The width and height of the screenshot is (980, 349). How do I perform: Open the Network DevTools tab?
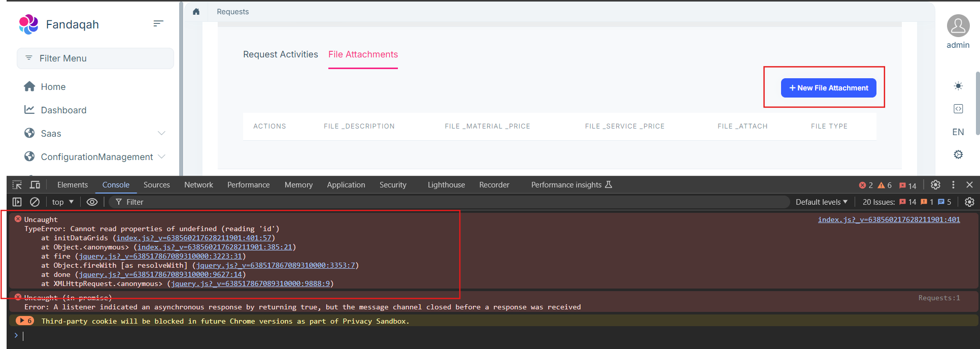coord(198,185)
